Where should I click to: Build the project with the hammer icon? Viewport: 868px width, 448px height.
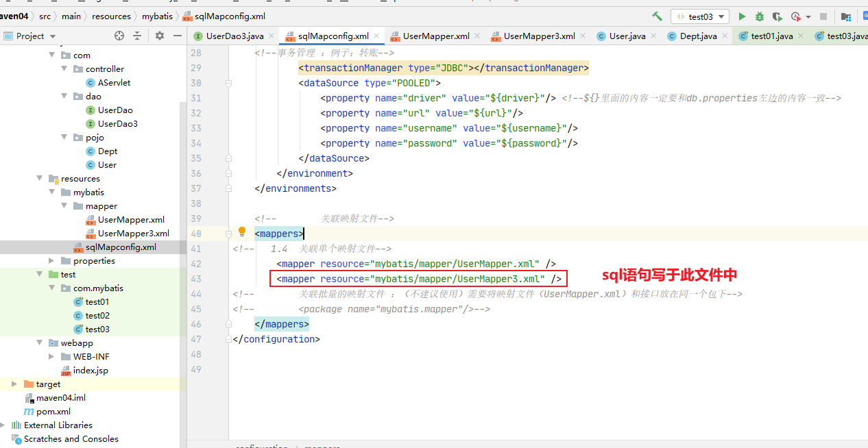[655, 16]
